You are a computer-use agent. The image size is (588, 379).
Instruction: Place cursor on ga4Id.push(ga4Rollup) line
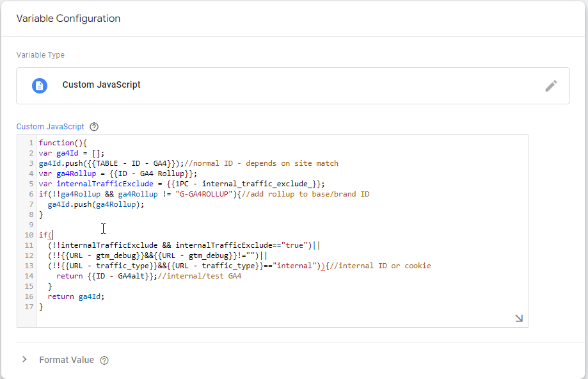pyautogui.click(x=96, y=204)
